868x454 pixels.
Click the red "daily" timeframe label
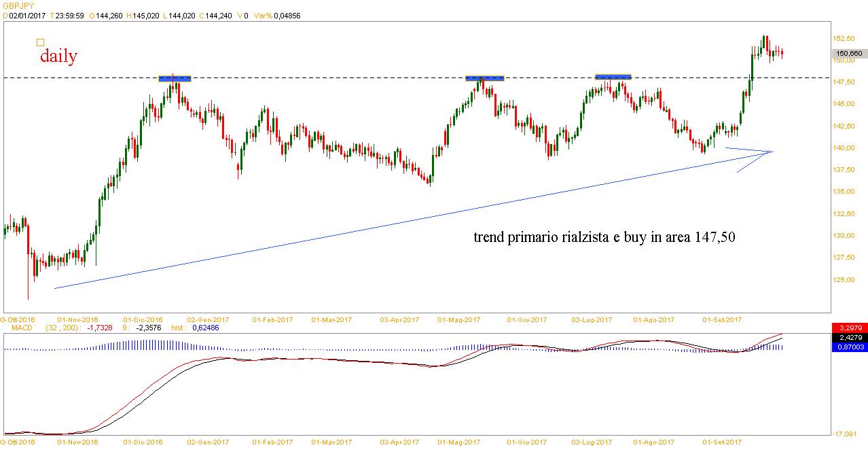(58, 56)
